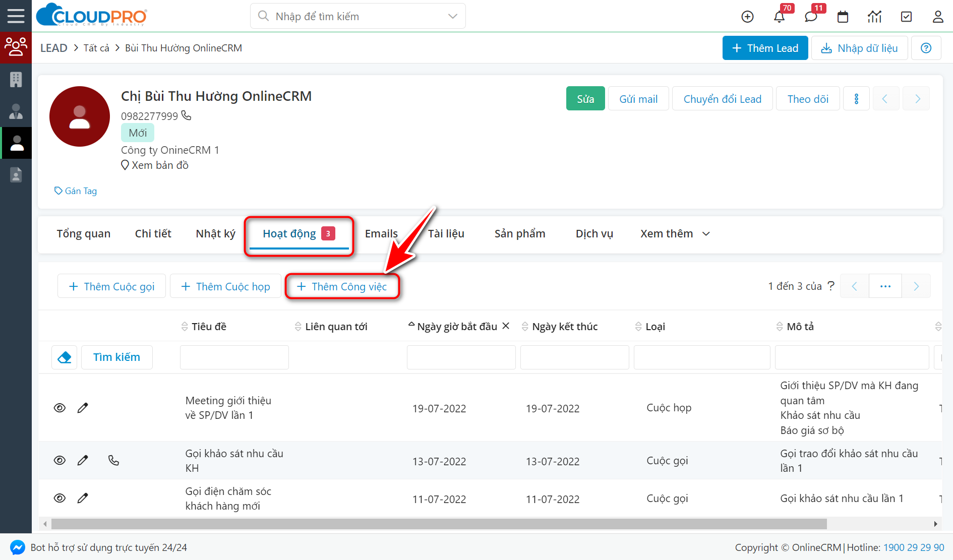Viewport: 953px width, 560px height.
Task: Edit the Gọi khảo sát nhu cầu row pencil
Action: click(x=83, y=460)
